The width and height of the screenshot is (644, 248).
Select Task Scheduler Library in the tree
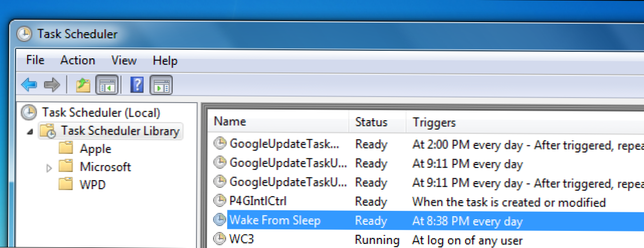coord(120,131)
